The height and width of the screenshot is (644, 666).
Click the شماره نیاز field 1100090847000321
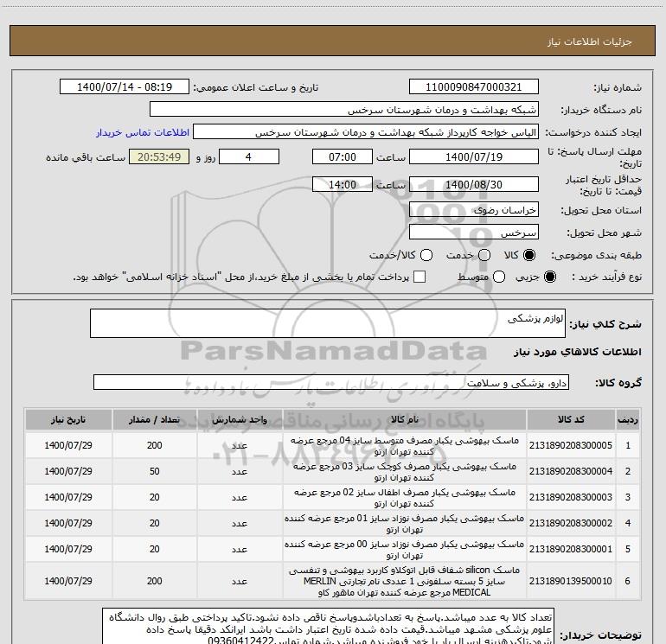(474, 87)
